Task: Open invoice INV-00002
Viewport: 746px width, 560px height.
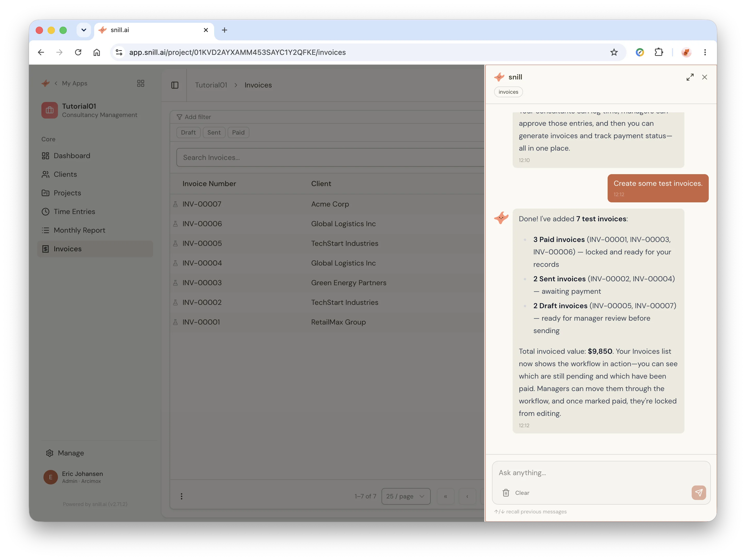Action: [x=202, y=303]
